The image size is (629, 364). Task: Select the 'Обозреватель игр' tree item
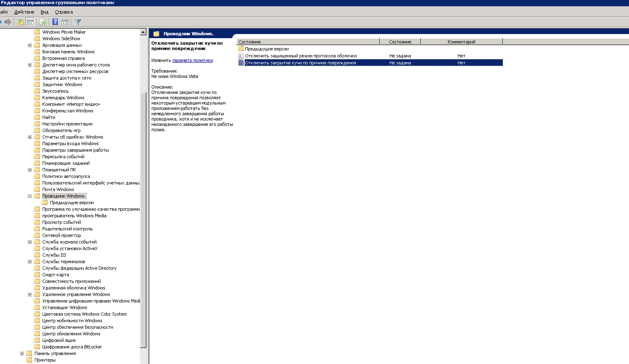pyautogui.click(x=61, y=130)
